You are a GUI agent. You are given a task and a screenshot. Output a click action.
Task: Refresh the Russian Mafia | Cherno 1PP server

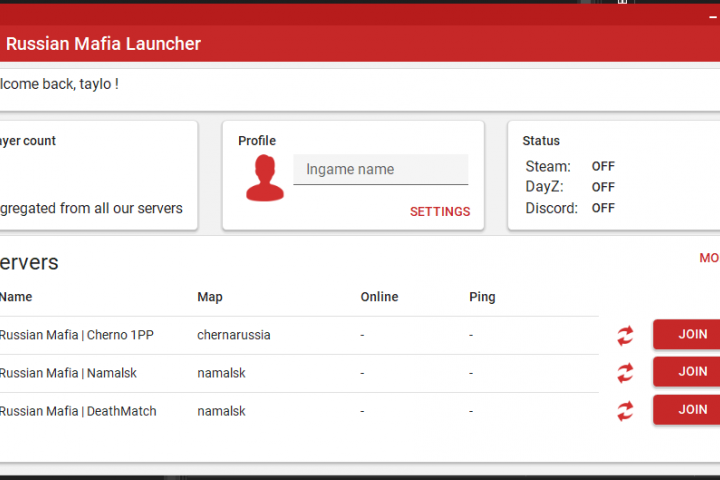pyautogui.click(x=625, y=335)
